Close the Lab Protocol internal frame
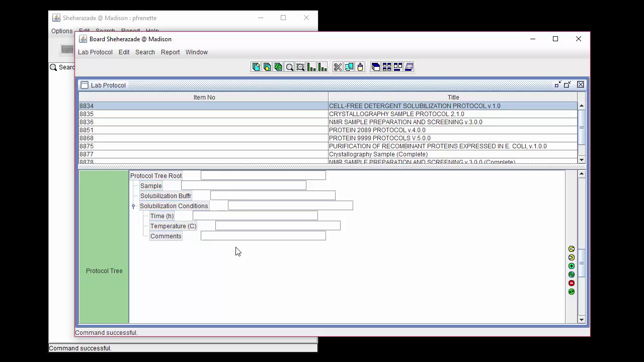Screen dimensions: 644x362 581,85
